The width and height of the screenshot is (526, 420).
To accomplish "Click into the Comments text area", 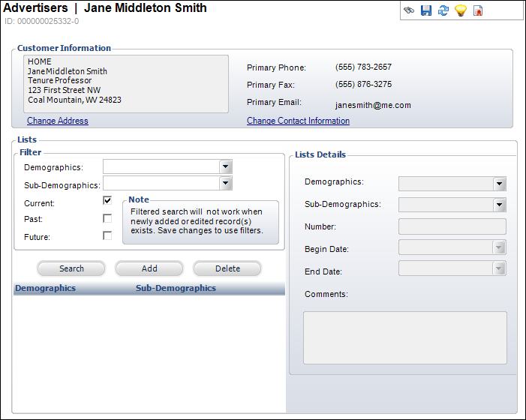I will tap(404, 337).
